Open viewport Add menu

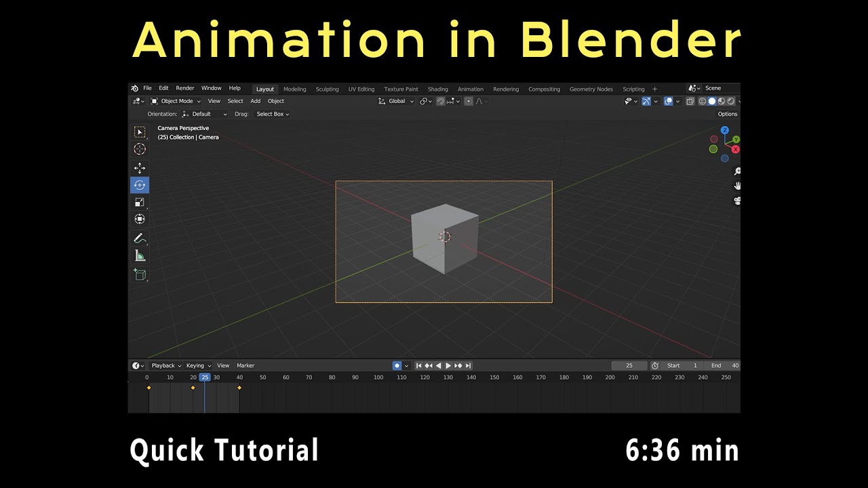[256, 101]
